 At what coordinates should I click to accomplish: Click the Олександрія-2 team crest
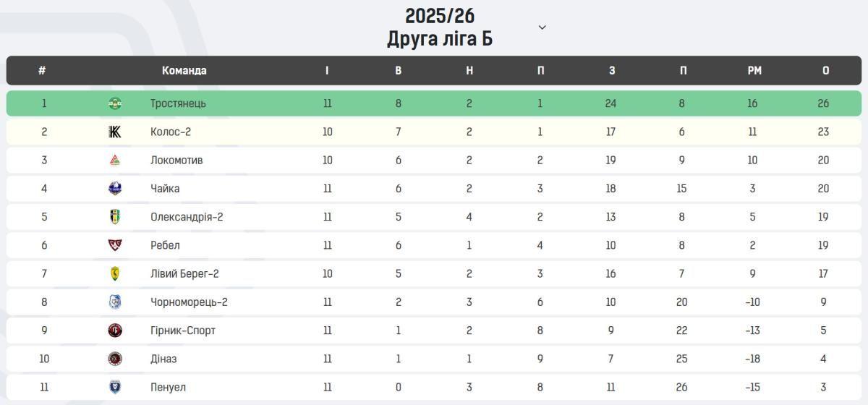(x=115, y=217)
